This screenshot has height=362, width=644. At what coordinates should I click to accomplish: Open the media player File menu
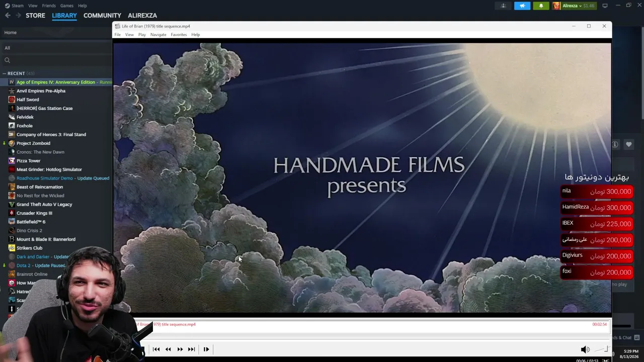(117, 35)
